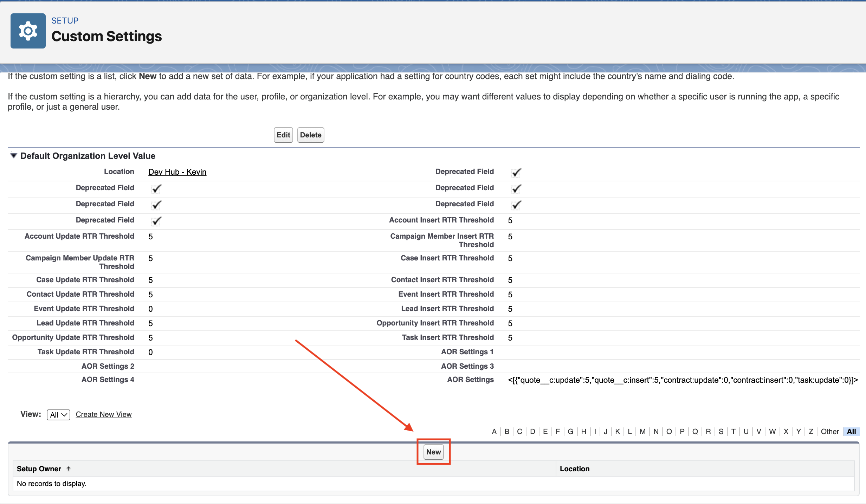Click the Location column header
866x504 pixels.
574,469
